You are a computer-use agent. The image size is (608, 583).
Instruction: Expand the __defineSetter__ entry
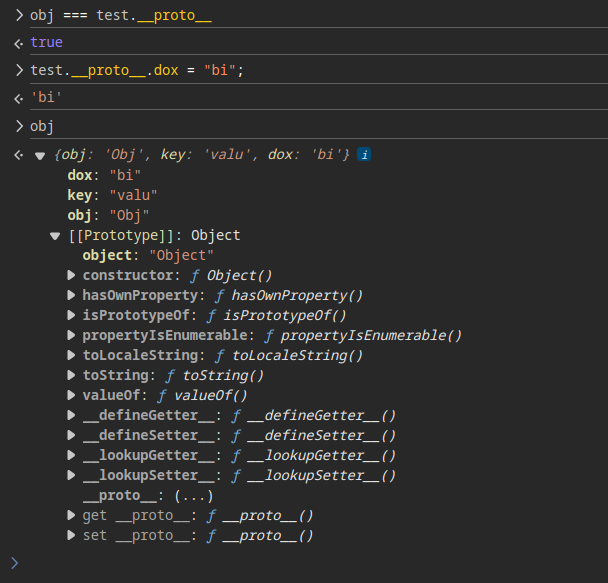pyautogui.click(x=71, y=435)
